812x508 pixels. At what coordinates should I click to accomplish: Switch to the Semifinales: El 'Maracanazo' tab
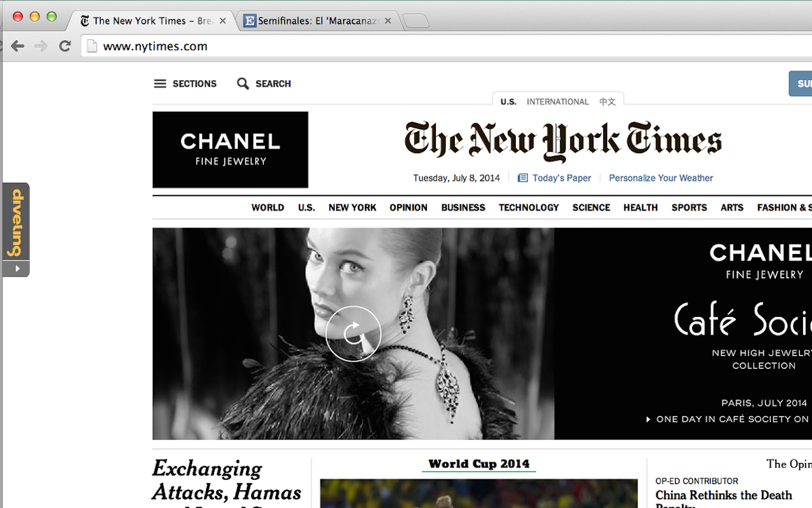(x=317, y=21)
